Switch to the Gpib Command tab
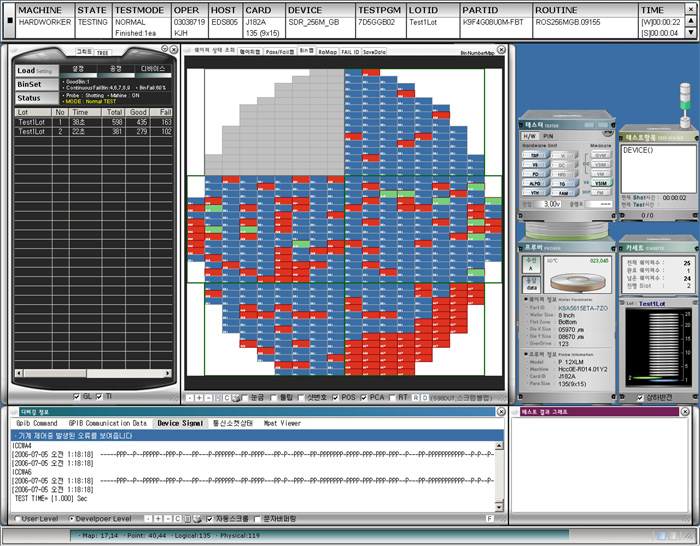Screen dimensions: 700x546 click(37, 423)
